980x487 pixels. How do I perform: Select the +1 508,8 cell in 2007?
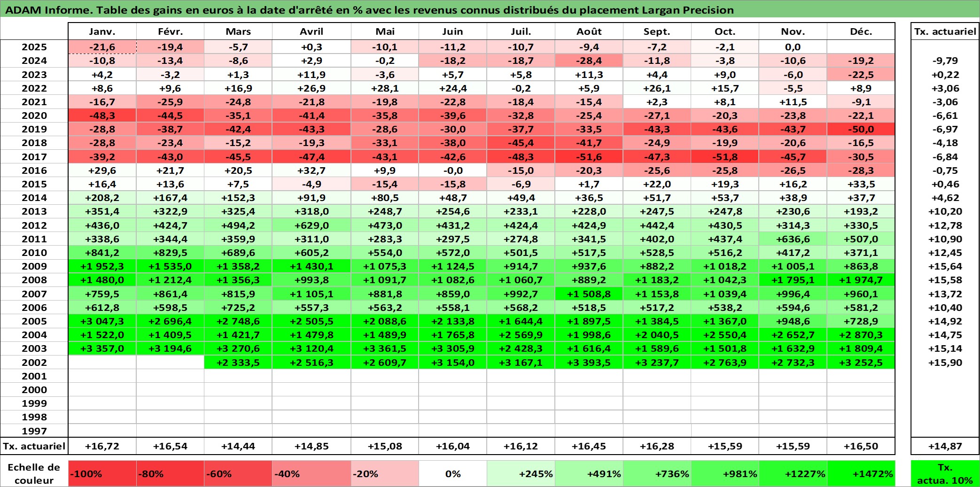(x=589, y=294)
